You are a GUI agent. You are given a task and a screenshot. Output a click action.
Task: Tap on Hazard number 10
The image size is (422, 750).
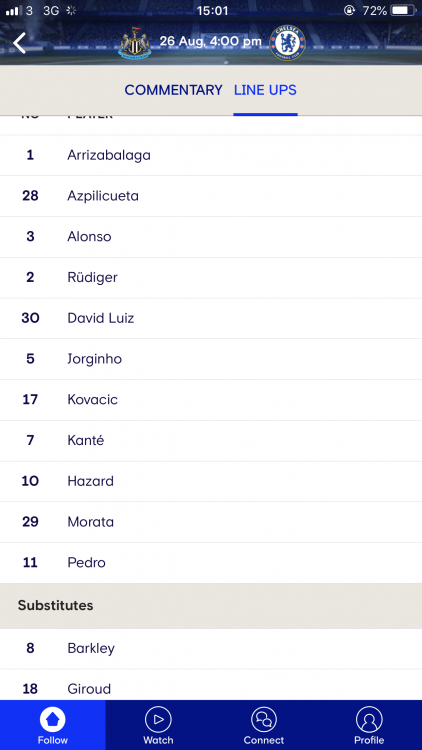(211, 481)
